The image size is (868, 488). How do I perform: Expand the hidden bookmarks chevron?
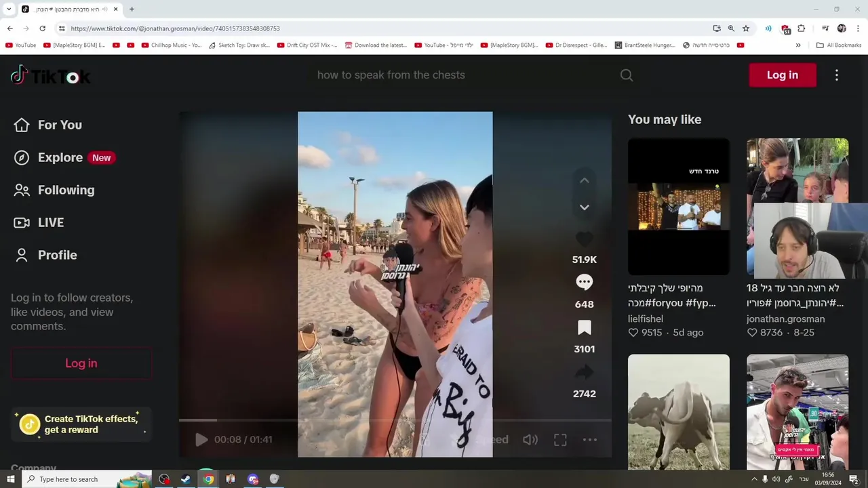798,45
